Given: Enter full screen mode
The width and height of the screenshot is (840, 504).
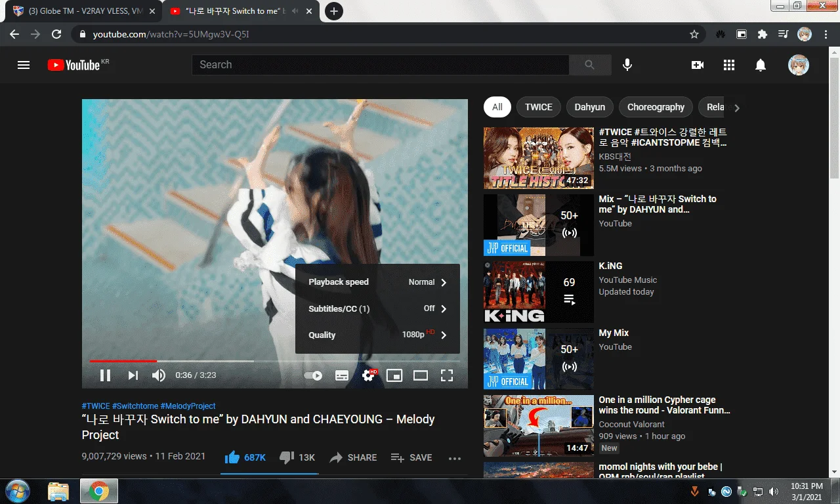Looking at the screenshot, I should click(x=447, y=375).
